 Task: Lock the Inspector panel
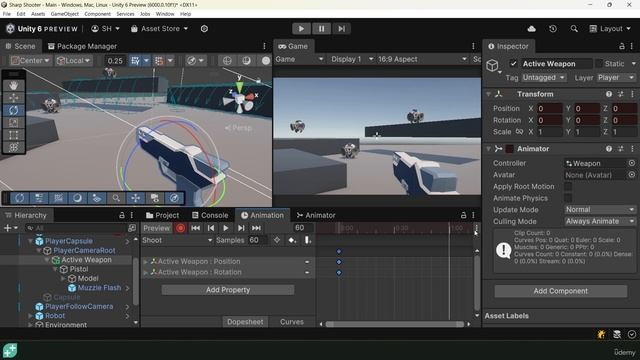coord(621,46)
